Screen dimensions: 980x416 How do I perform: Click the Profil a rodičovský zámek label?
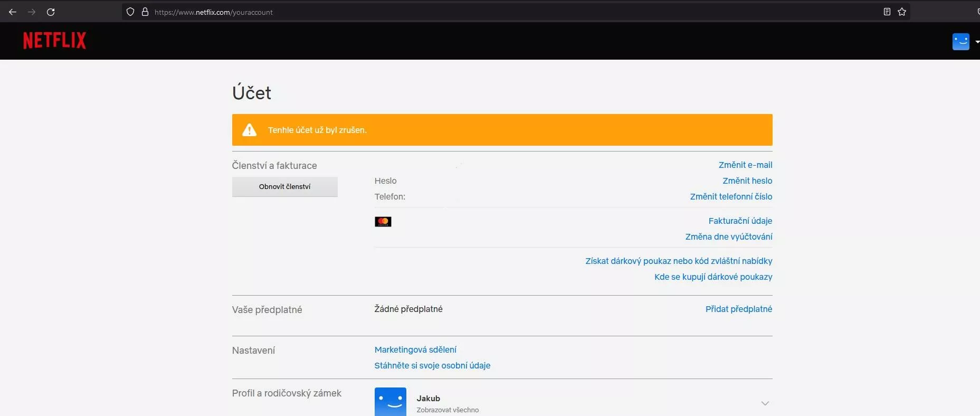pos(287,393)
